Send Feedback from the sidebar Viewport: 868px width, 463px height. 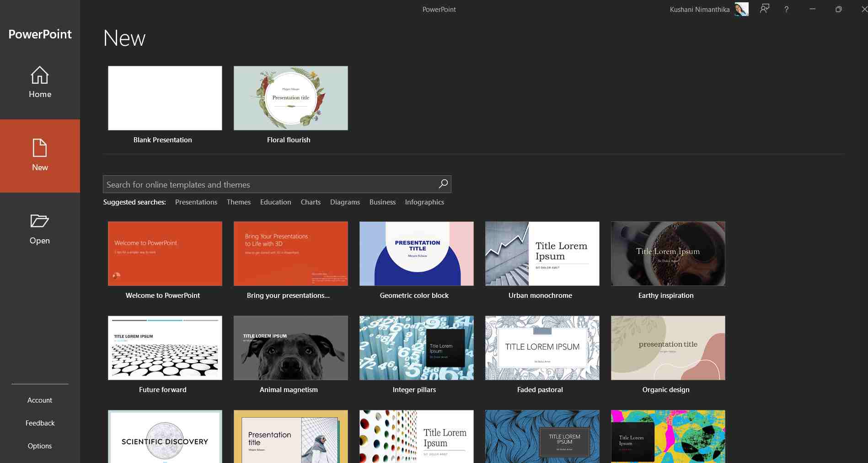(40, 423)
